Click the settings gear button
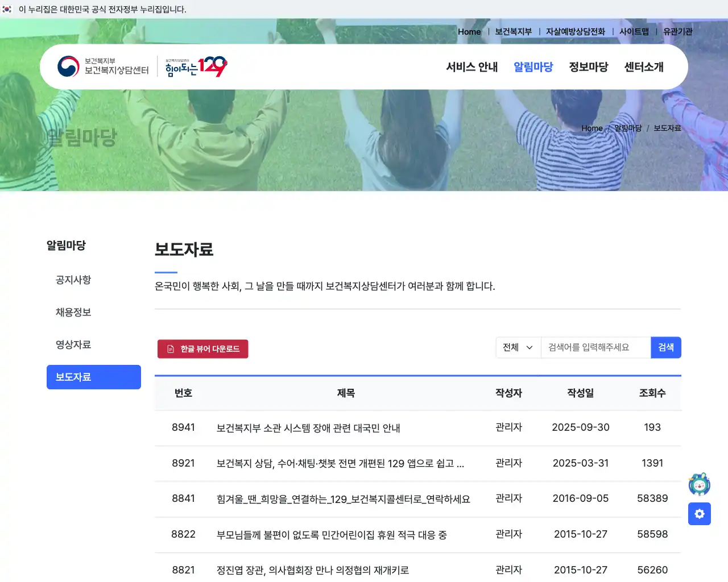Image resolution: width=728 pixels, height=582 pixels. [x=699, y=514]
